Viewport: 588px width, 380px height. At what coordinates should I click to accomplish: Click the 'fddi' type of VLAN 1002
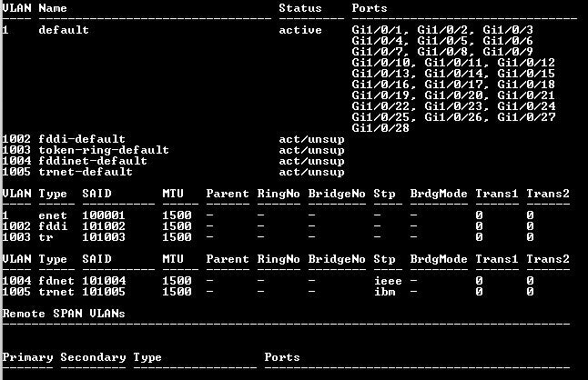pos(53,226)
